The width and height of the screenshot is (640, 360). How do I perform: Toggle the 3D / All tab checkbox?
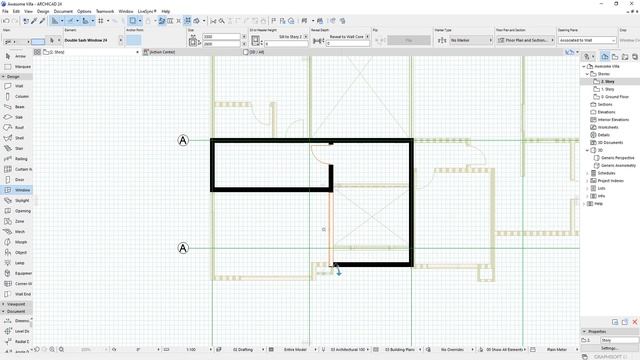pyautogui.click(x=246, y=52)
